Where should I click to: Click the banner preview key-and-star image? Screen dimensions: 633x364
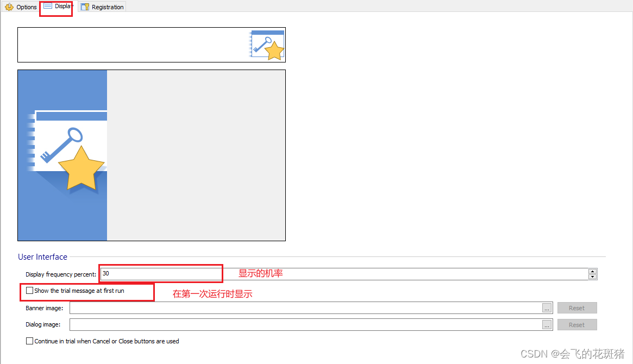coord(267,45)
